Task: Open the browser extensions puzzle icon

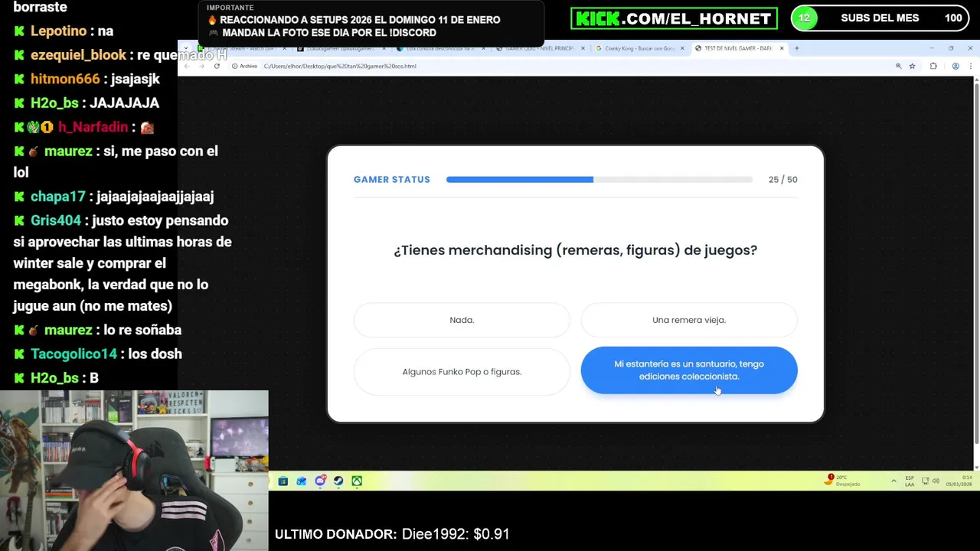Action: click(x=933, y=67)
